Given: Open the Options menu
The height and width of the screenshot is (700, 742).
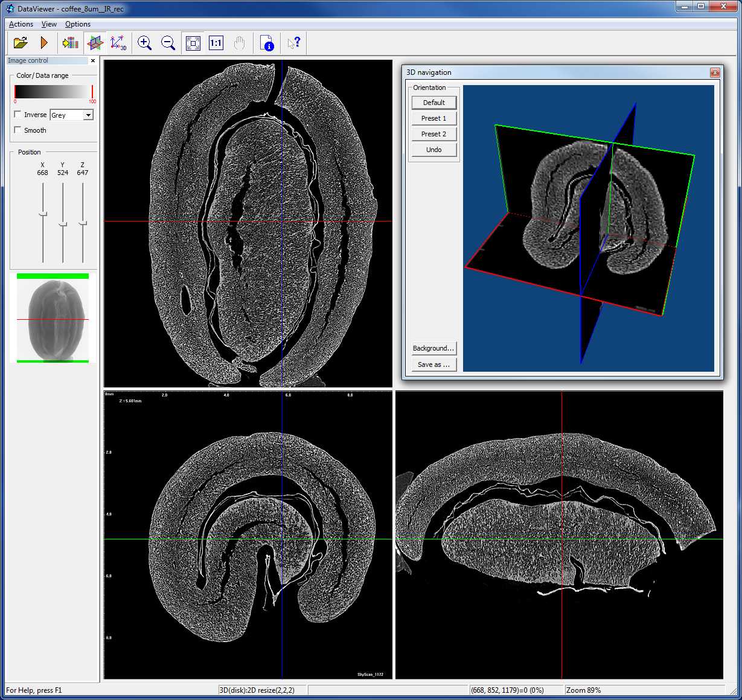Looking at the screenshot, I should point(77,24).
